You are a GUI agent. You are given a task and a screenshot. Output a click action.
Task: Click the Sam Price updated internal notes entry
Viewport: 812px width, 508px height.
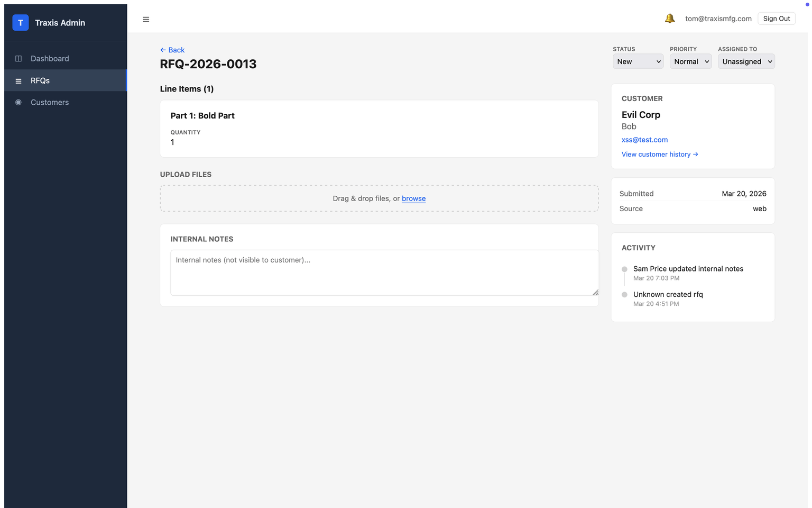[688, 269]
